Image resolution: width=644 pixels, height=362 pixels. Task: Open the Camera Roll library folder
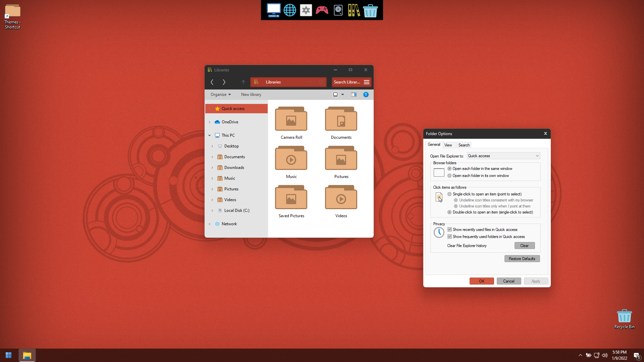tap(291, 123)
